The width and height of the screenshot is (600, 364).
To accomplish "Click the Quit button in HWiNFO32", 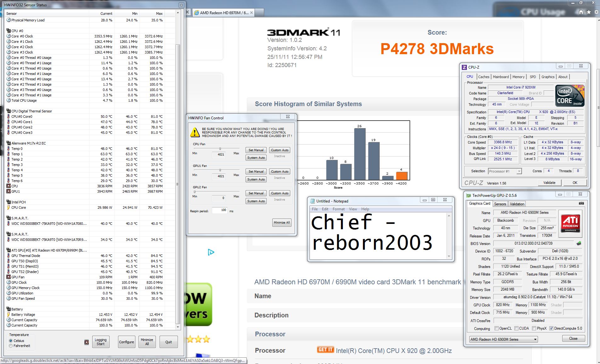I will (x=169, y=342).
